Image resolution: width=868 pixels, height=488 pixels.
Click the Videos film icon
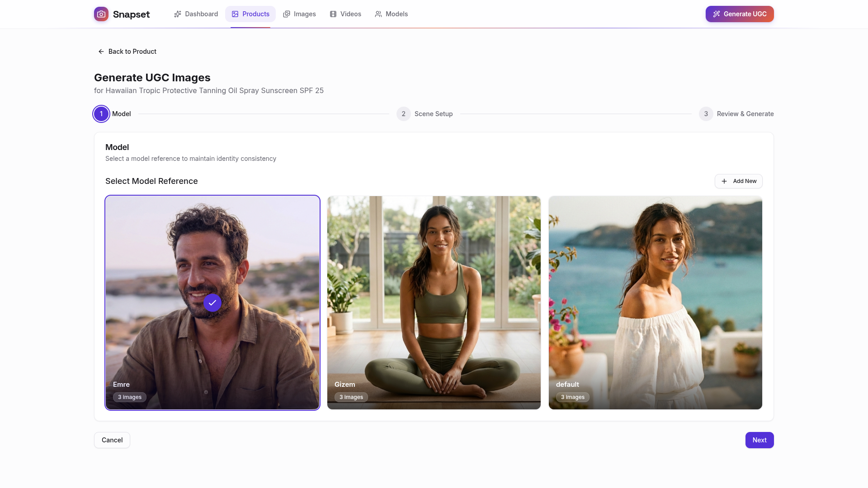333,14
